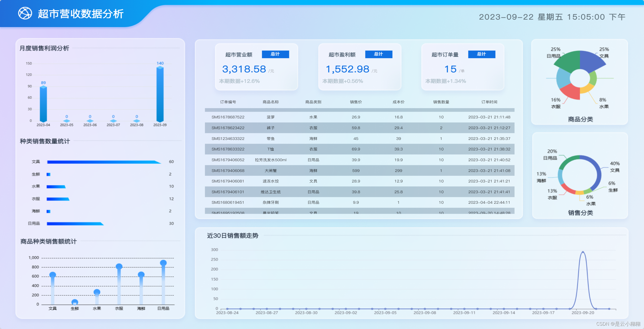Viewport: 644px width, 329px height.
Task: Click the 生鲜 lollipop marker in sales-amount chart
Action: [x=75, y=302]
